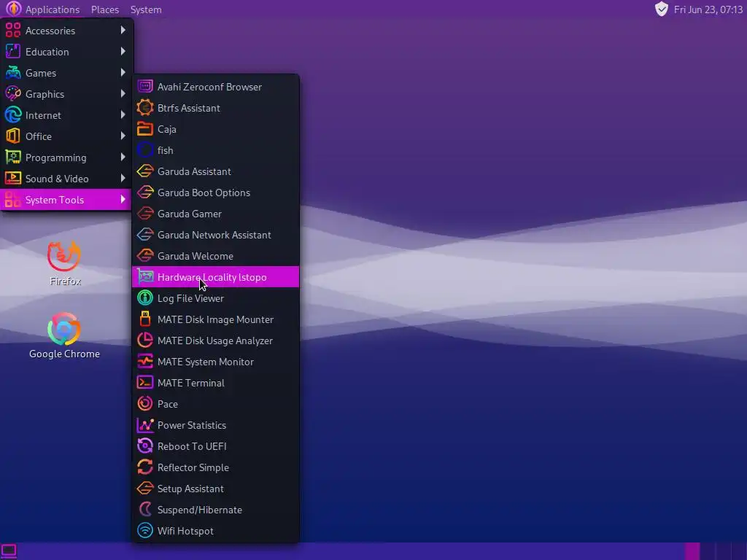Open the System menu
The height and width of the screenshot is (560, 747).
[146, 9]
